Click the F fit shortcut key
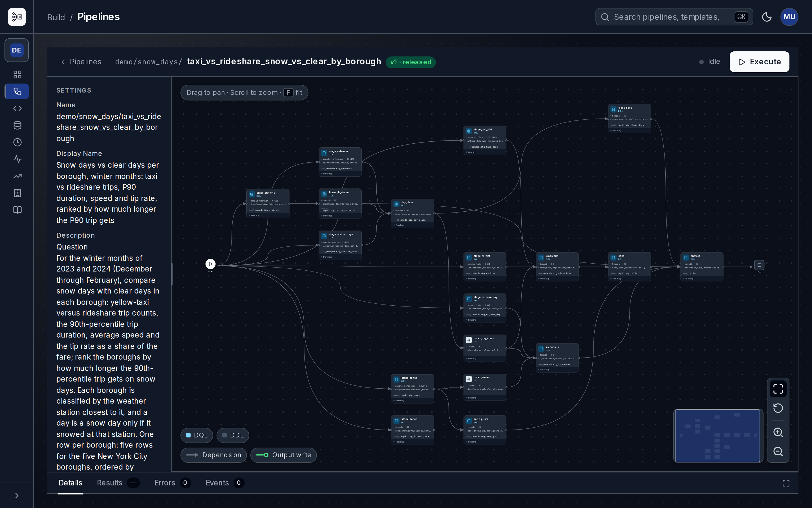 (x=288, y=93)
